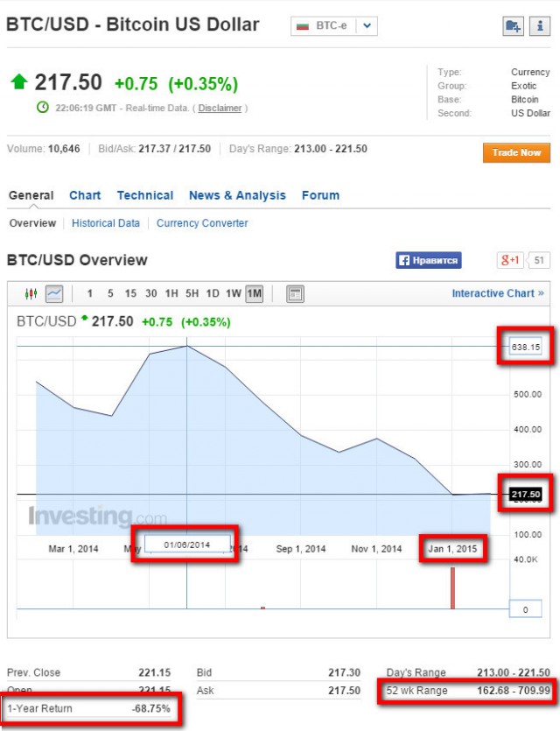Click the Bid value 217.30

(x=344, y=672)
